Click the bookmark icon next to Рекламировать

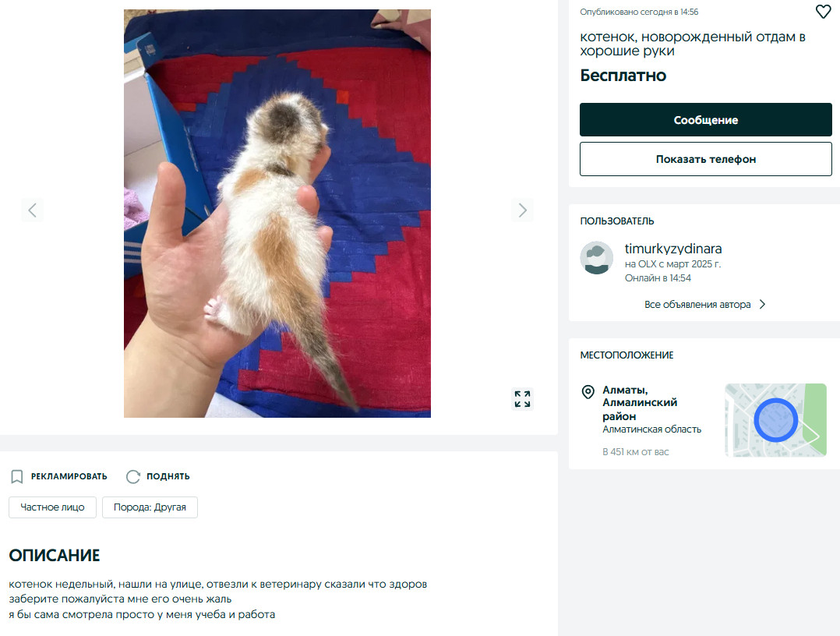click(x=17, y=476)
